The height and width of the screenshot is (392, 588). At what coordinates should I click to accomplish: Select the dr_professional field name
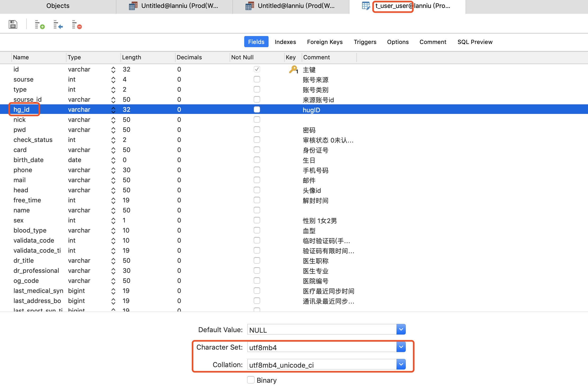(36, 271)
